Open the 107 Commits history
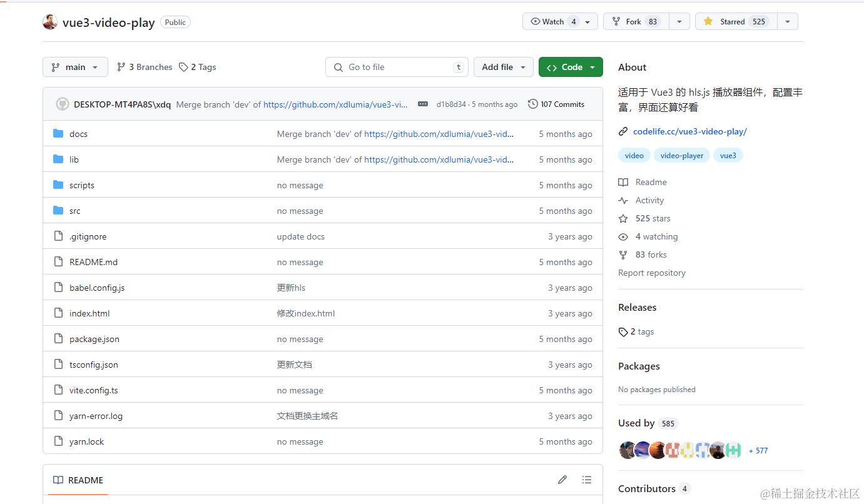Image resolution: width=864 pixels, height=504 pixels. pos(556,104)
